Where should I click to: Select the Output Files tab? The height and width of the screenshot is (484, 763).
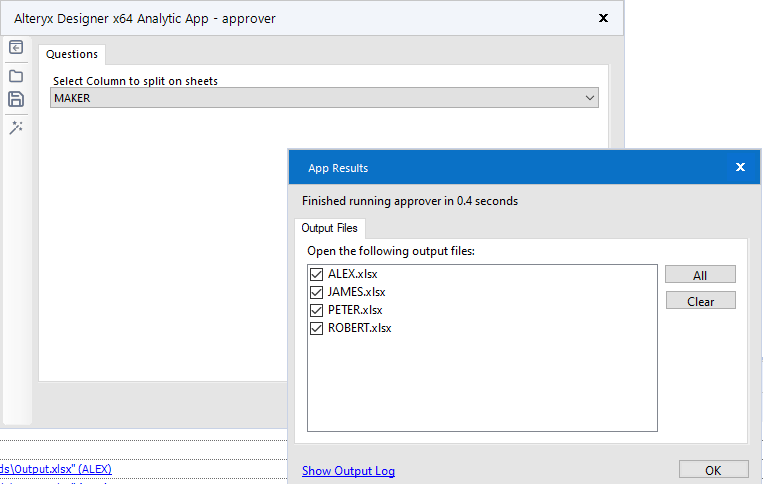tap(331, 228)
